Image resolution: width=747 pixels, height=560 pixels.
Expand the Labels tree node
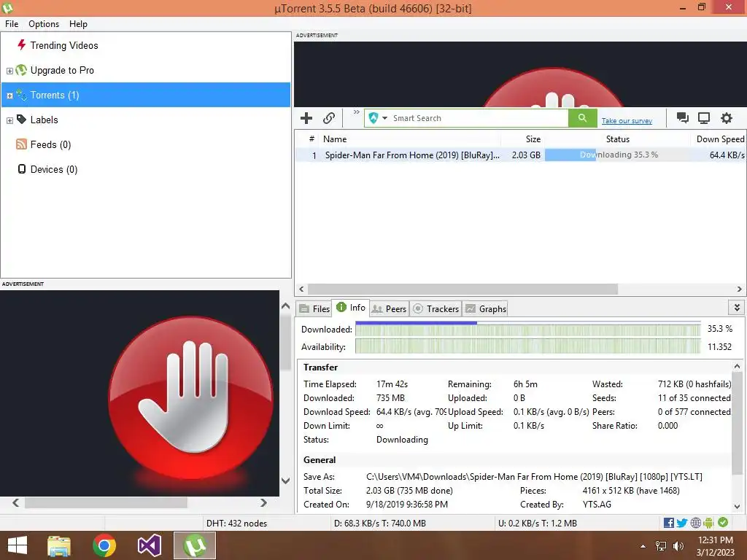(x=9, y=120)
